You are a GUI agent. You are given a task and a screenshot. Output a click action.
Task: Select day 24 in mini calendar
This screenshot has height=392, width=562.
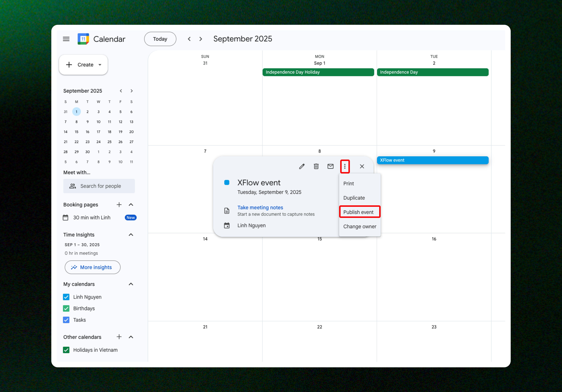tap(98, 142)
